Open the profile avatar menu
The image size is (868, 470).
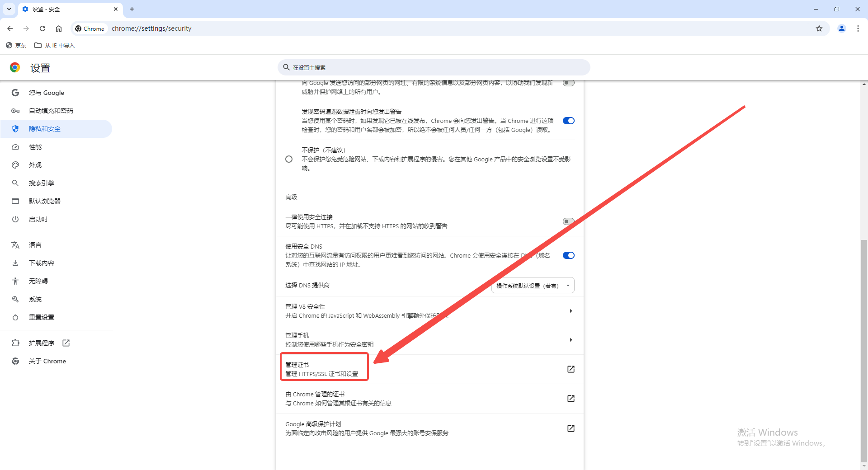point(842,28)
